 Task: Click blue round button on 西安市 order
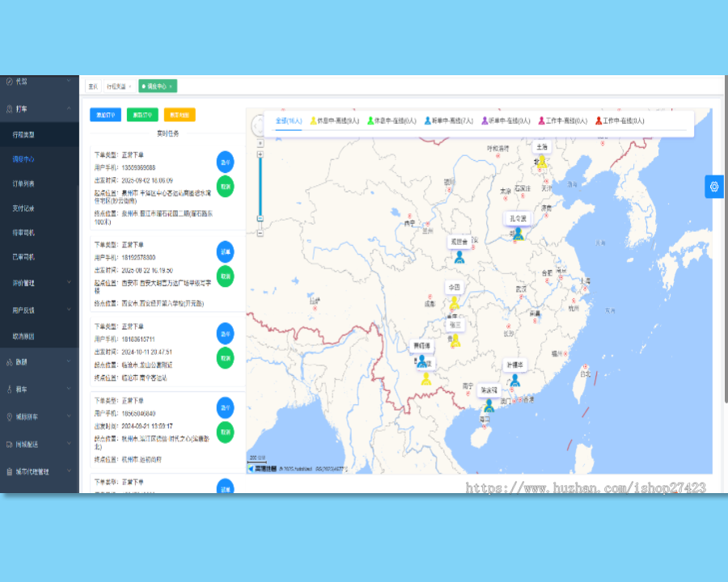click(225, 251)
